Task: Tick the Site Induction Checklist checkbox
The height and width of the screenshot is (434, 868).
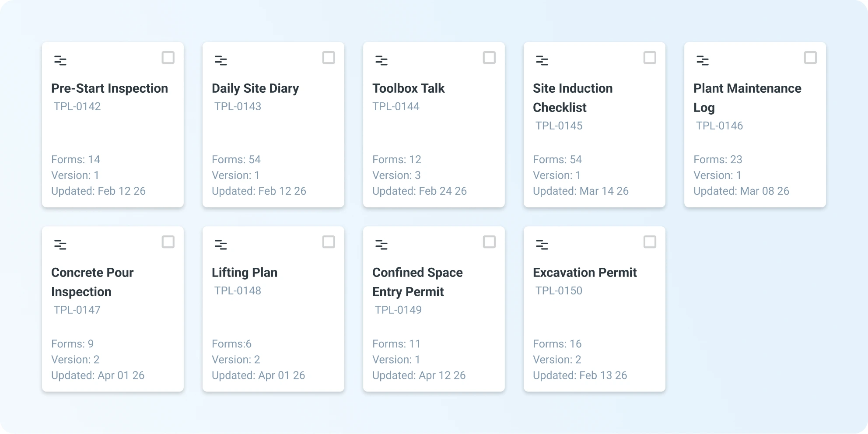Action: (x=650, y=58)
